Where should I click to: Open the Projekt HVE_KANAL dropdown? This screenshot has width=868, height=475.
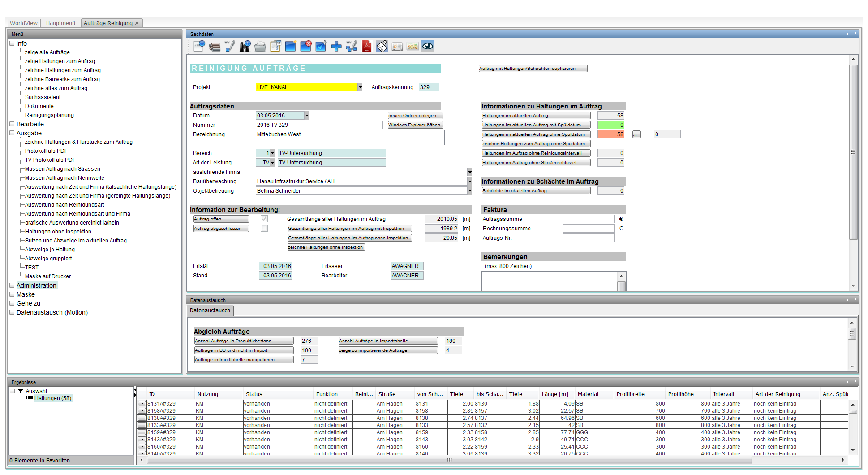(360, 87)
